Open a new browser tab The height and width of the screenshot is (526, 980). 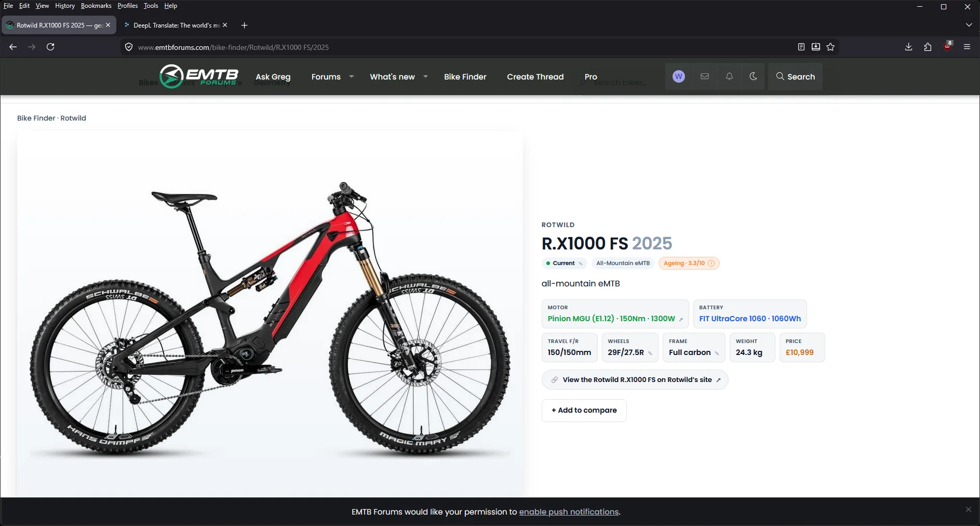(245, 25)
